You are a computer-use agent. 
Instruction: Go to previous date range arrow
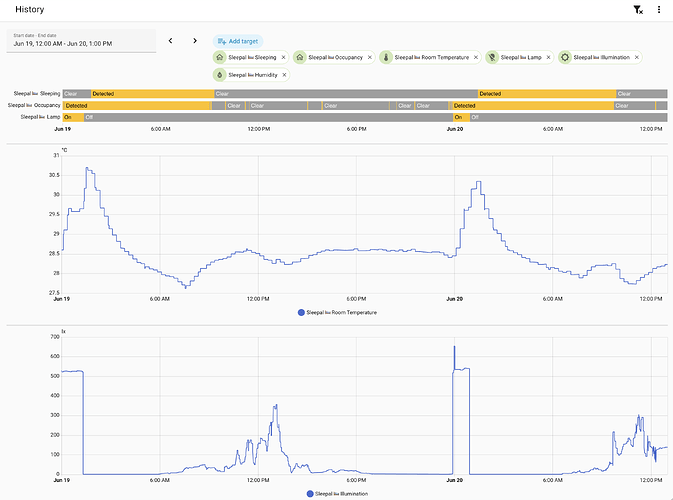pyautogui.click(x=170, y=41)
